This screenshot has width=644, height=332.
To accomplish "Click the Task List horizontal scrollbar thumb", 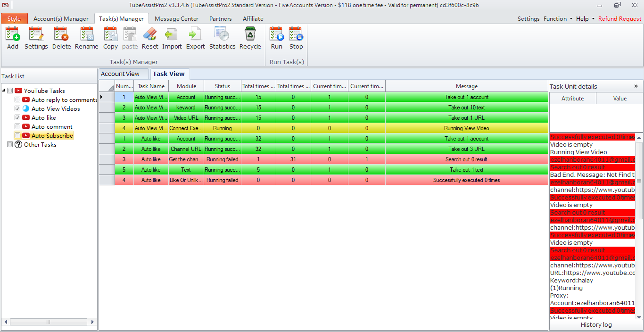I will pos(48,322).
